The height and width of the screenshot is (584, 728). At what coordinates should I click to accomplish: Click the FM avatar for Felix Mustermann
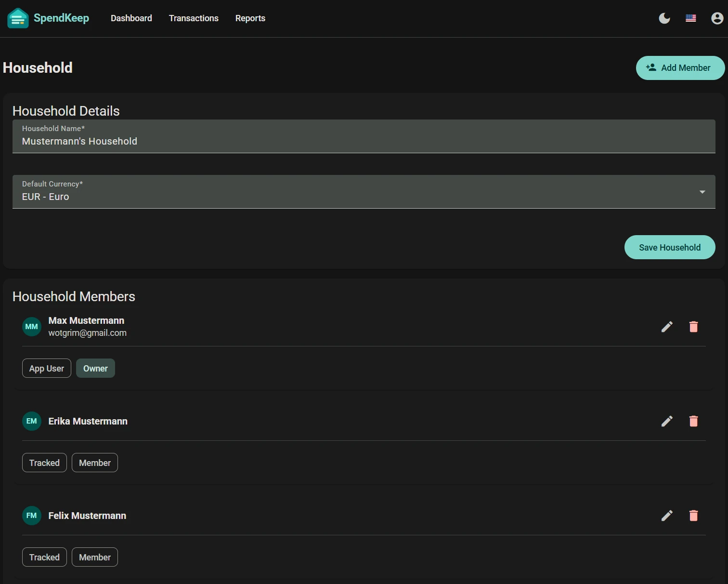[32, 516]
